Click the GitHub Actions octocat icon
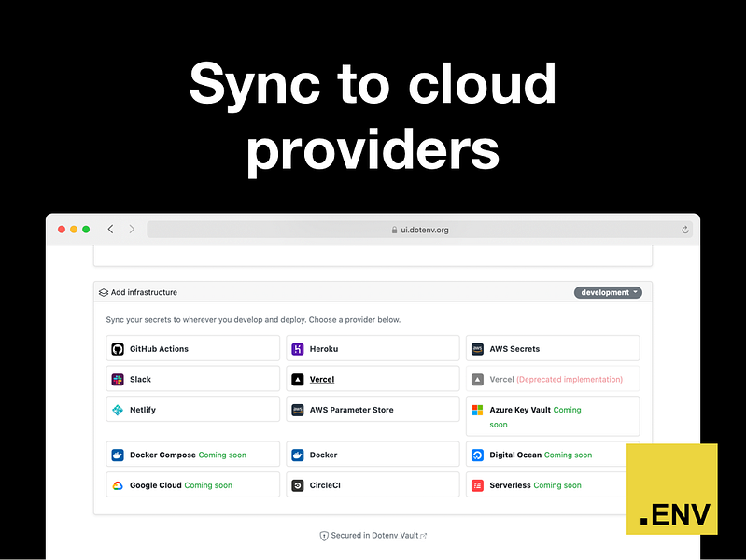 pyautogui.click(x=118, y=349)
